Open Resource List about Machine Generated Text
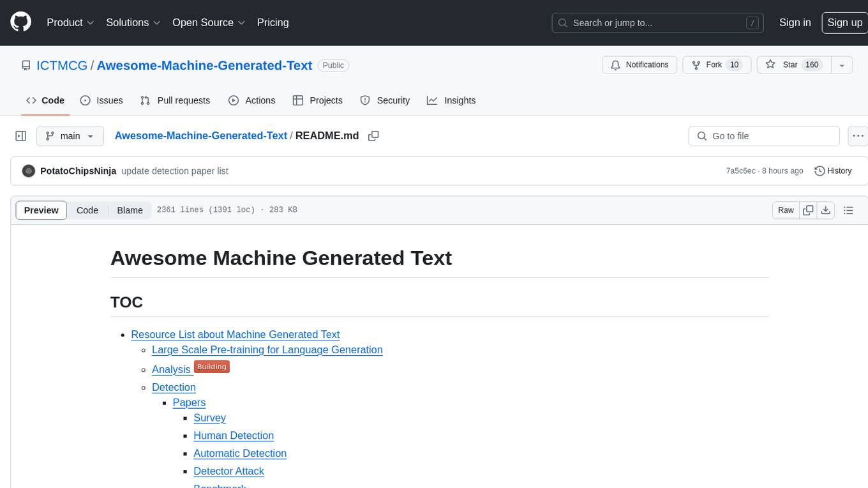The height and width of the screenshot is (488, 868). click(x=236, y=335)
